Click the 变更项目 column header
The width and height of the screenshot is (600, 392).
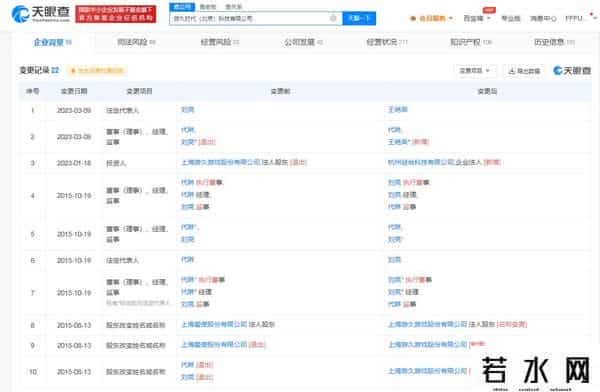[139, 91]
